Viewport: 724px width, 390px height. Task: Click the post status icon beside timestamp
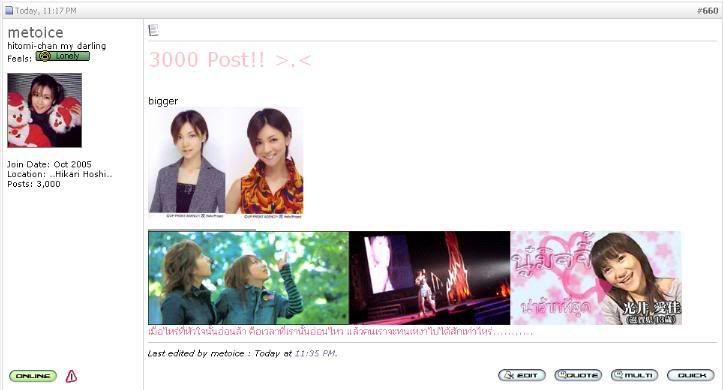click(x=9, y=10)
